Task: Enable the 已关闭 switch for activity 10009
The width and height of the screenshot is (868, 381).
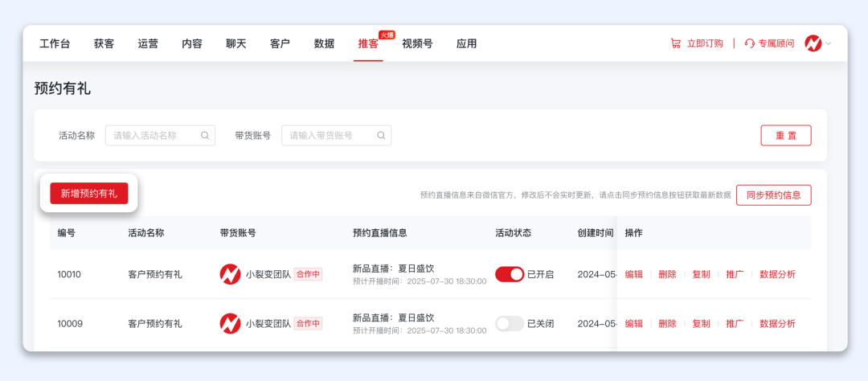Action: coord(509,323)
